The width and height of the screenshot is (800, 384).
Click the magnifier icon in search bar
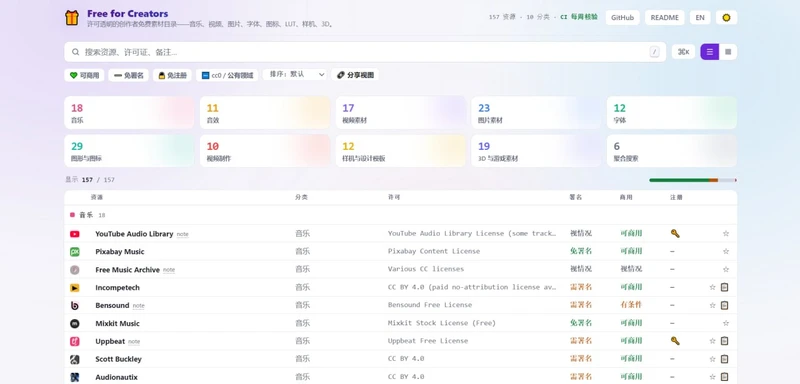76,52
